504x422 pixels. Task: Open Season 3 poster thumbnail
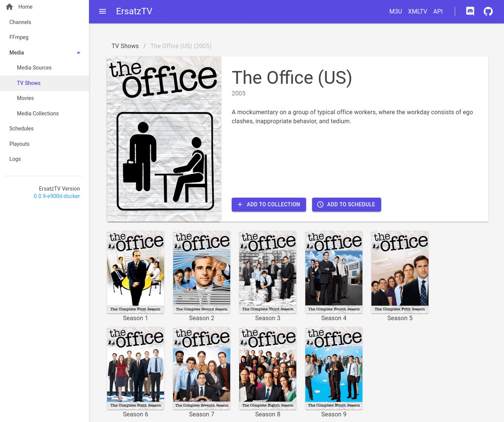[x=268, y=272]
